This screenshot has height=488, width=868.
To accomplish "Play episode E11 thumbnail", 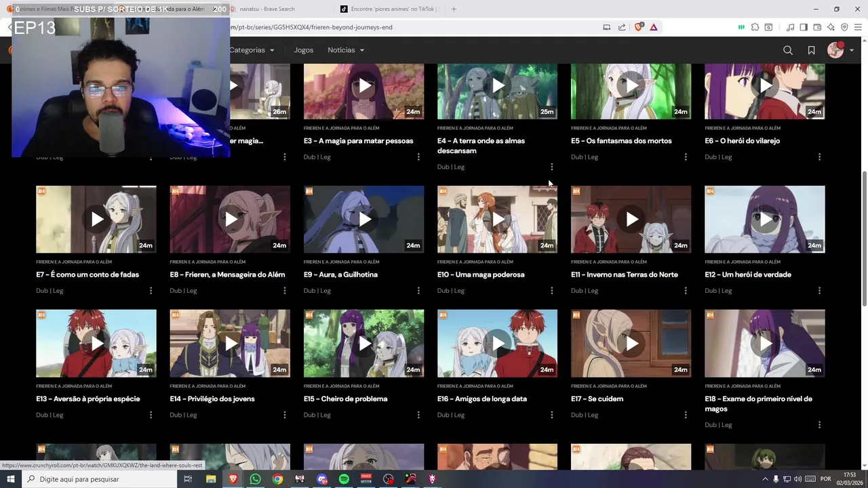I will 631,220.
